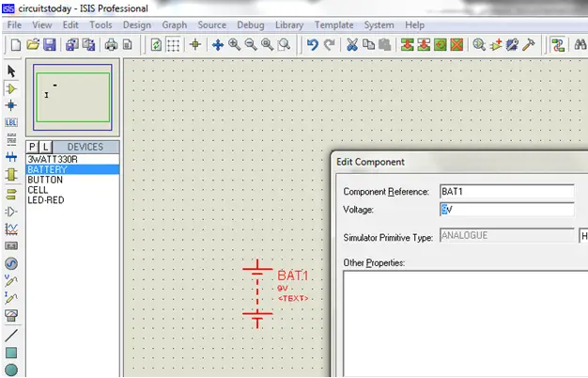The height and width of the screenshot is (378, 588).
Task: Select Subcircuit mode
Action: [11, 174]
